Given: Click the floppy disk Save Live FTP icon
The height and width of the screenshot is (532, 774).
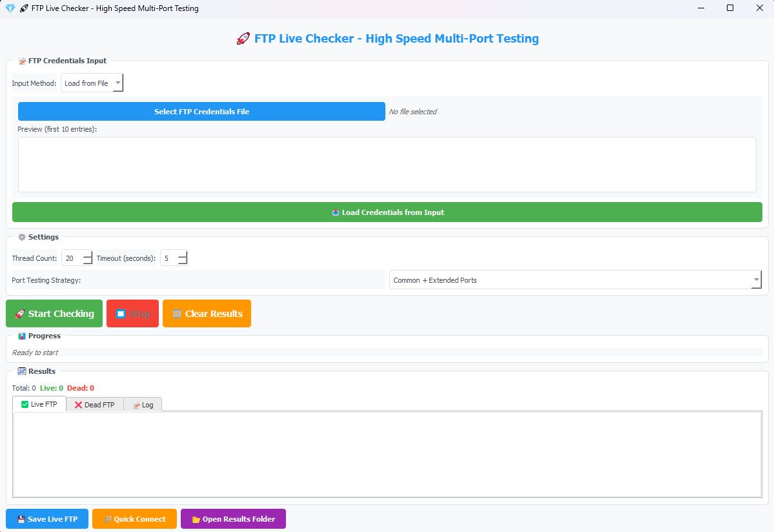Looking at the screenshot, I should click(x=21, y=519).
